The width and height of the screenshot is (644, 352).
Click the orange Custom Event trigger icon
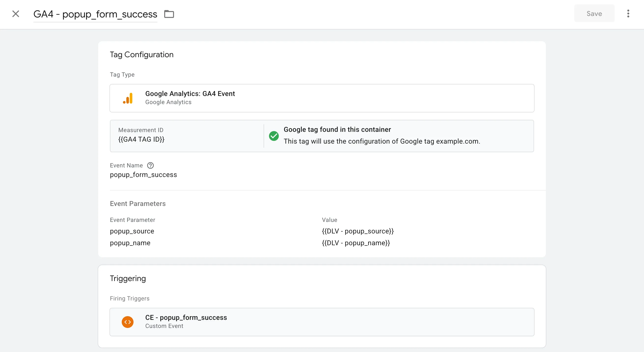[128, 322]
